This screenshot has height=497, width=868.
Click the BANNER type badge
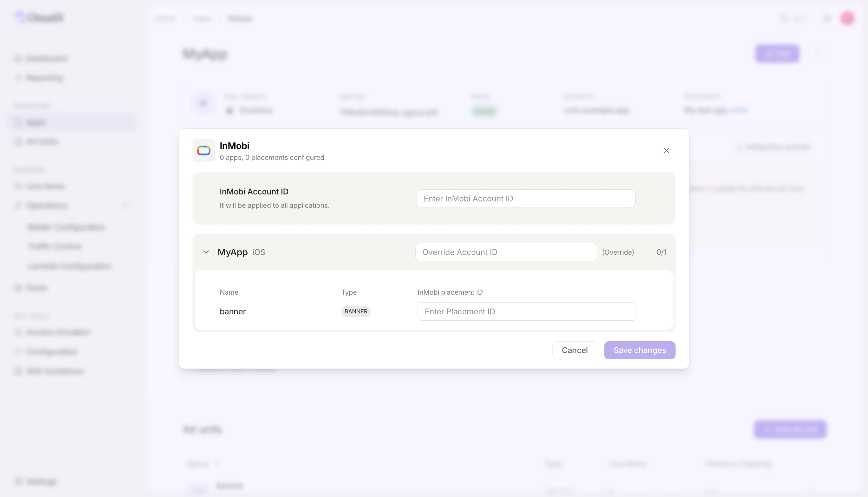click(356, 311)
